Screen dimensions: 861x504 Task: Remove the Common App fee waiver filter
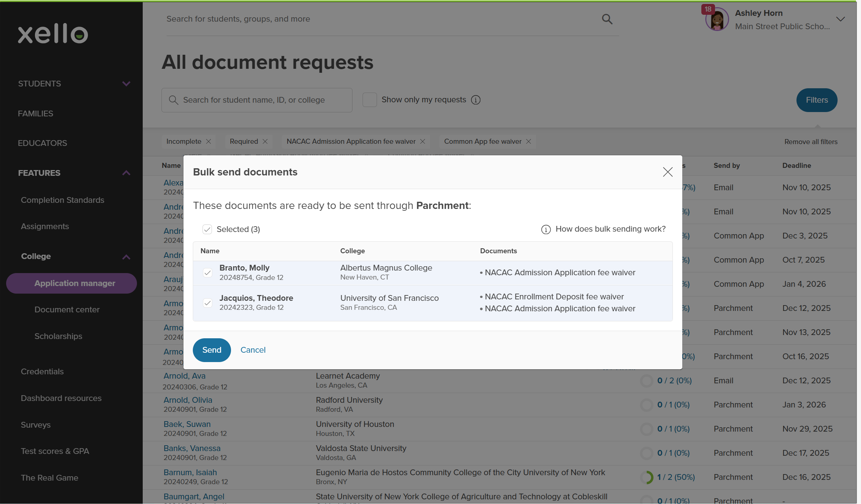click(x=528, y=142)
